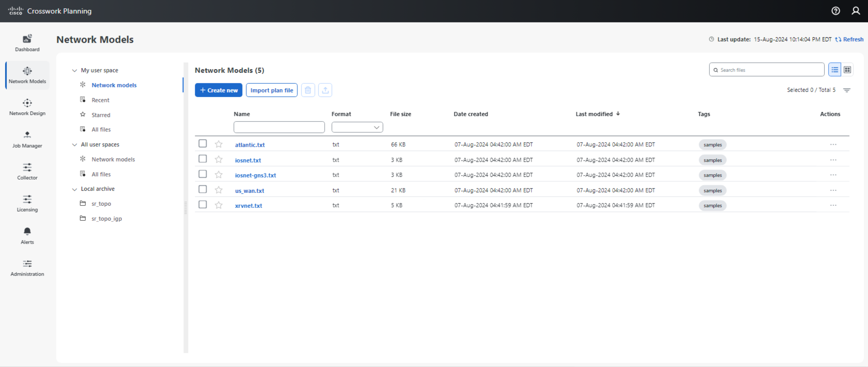Open the Dashboard sidebar icon

[x=27, y=42]
